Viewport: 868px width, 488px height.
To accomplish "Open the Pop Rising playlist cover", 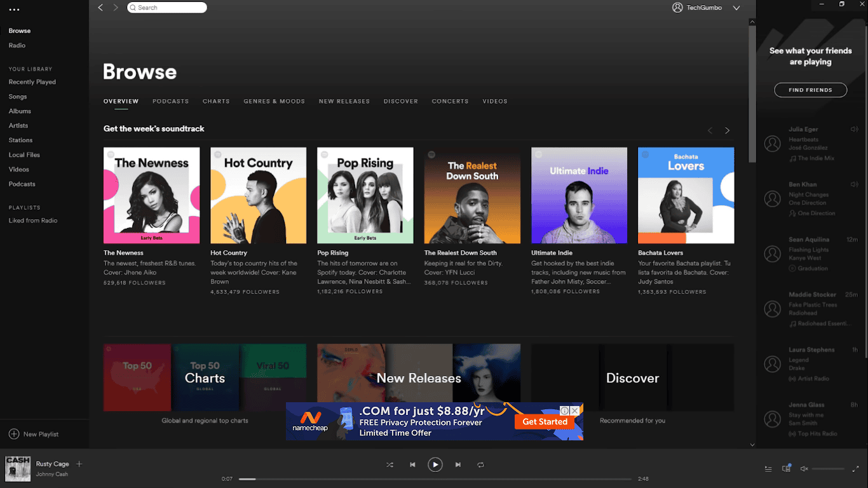I will pyautogui.click(x=365, y=195).
